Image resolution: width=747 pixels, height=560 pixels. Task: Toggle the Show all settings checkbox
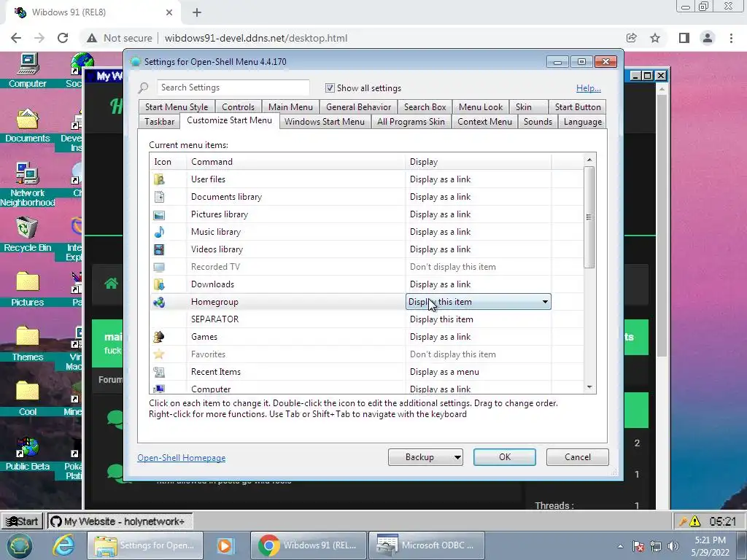330,88
